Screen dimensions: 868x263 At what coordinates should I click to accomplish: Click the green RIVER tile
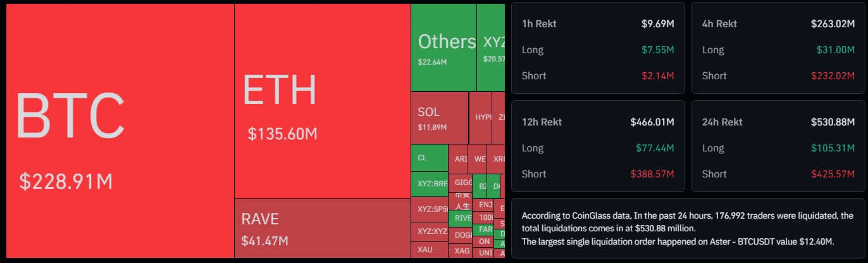coord(462,218)
